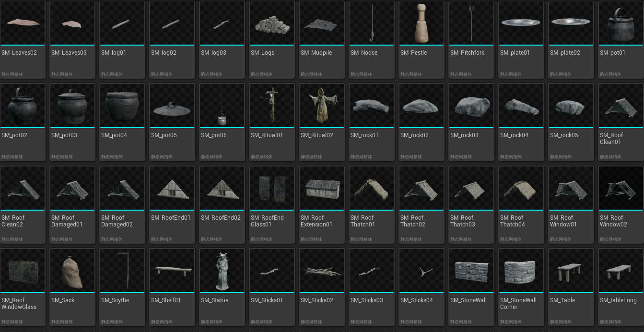Select the SM_RoofExtension01 thumbnail
Viewport: 644px width, 332px height.
[322, 188]
